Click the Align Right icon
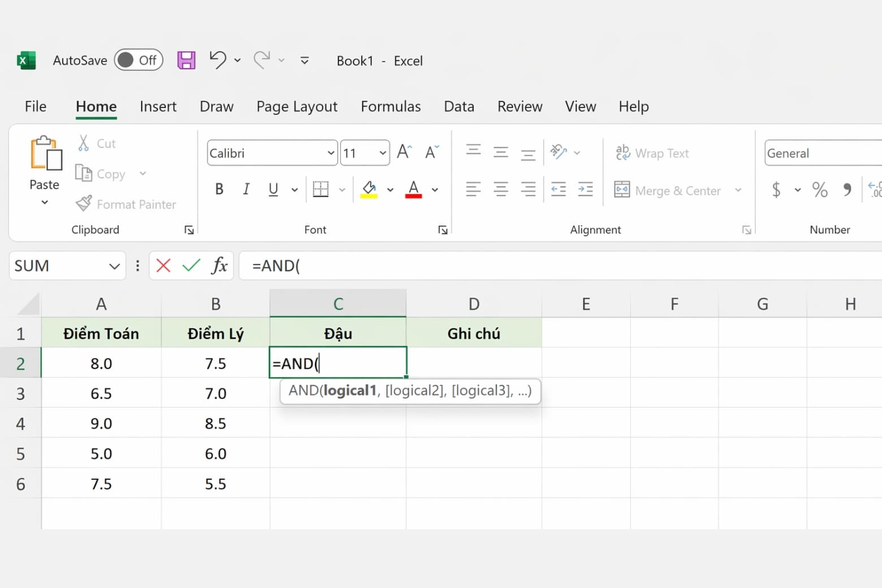 click(x=528, y=189)
